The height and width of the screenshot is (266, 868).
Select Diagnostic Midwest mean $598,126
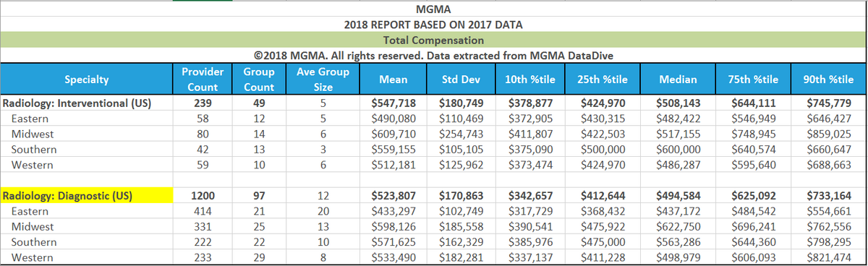pos(394,227)
